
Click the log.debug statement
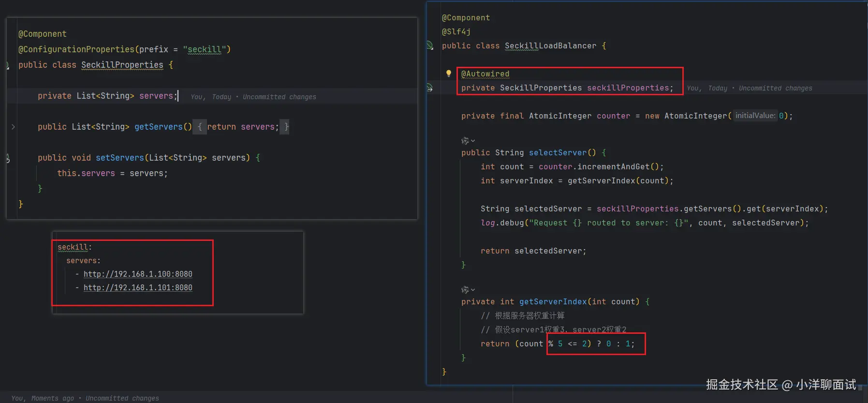click(645, 223)
